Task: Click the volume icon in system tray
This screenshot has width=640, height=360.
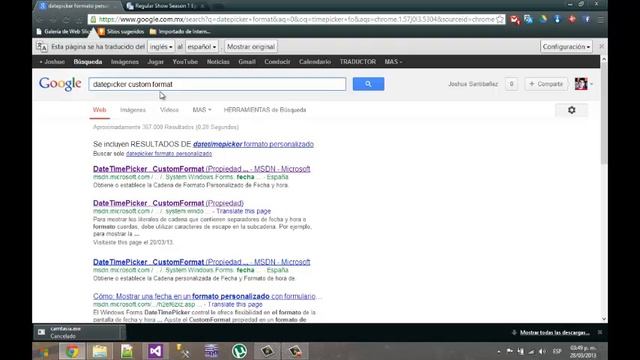Action: click(542, 351)
